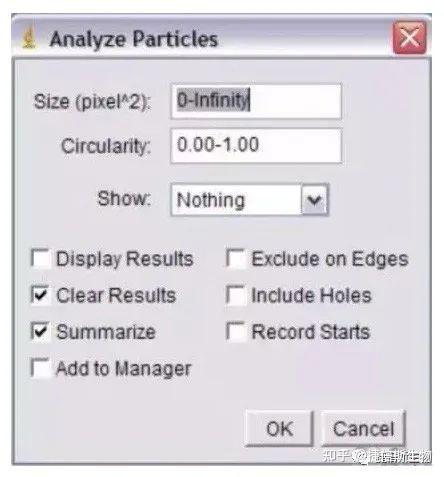Click the Show label text
444x477 pixels.
[124, 199]
